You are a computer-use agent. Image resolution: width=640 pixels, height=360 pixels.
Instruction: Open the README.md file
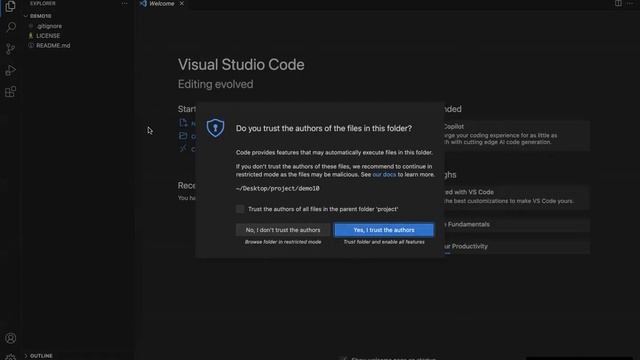click(x=53, y=46)
